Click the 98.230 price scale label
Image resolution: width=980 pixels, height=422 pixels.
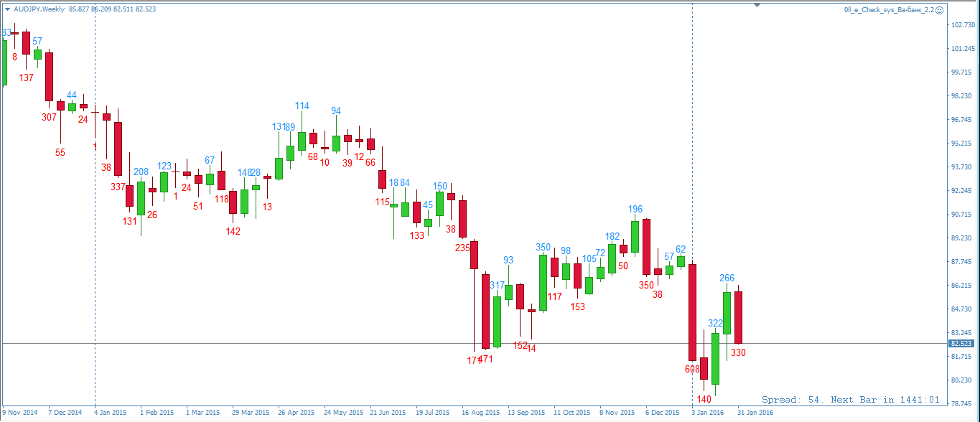tap(962, 96)
